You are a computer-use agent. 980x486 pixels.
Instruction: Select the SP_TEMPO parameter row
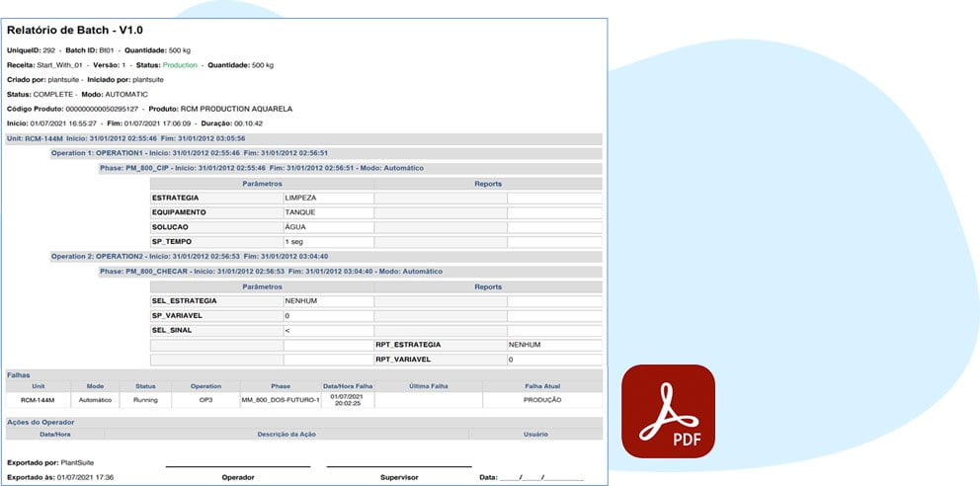coord(215,242)
